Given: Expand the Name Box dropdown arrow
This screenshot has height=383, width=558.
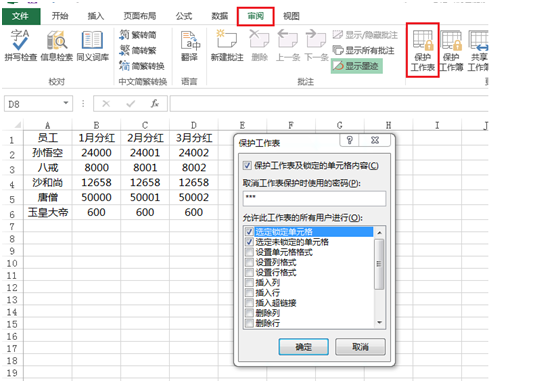Looking at the screenshot, I should tap(66, 103).
